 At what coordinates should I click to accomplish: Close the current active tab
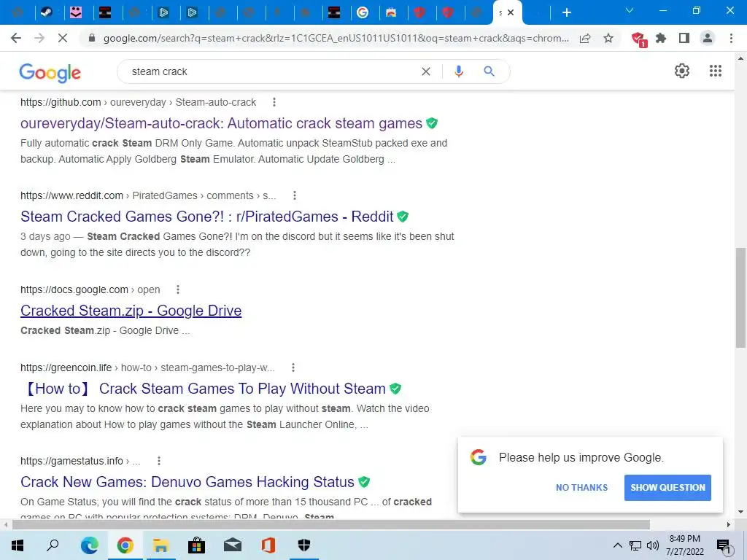[511, 12]
